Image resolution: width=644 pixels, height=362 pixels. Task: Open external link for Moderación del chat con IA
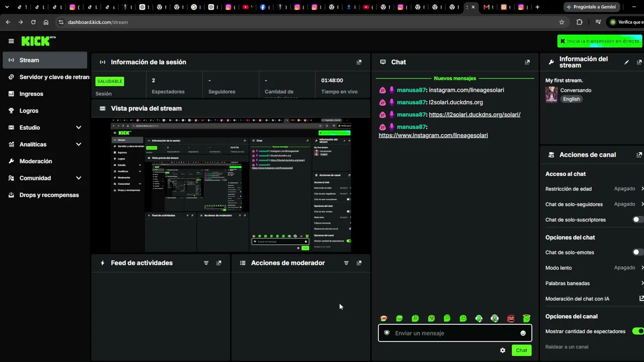pos(641,299)
